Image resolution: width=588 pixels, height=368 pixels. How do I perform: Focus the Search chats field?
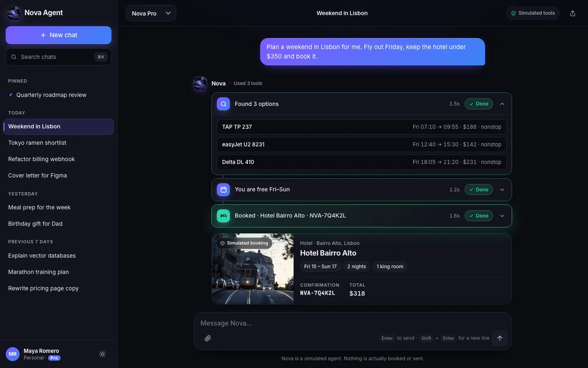58,57
